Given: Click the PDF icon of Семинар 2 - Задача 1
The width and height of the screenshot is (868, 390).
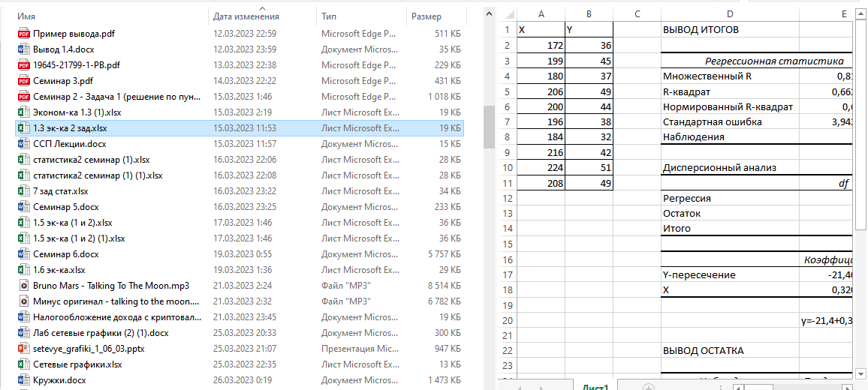Looking at the screenshot, I should pos(23,97).
